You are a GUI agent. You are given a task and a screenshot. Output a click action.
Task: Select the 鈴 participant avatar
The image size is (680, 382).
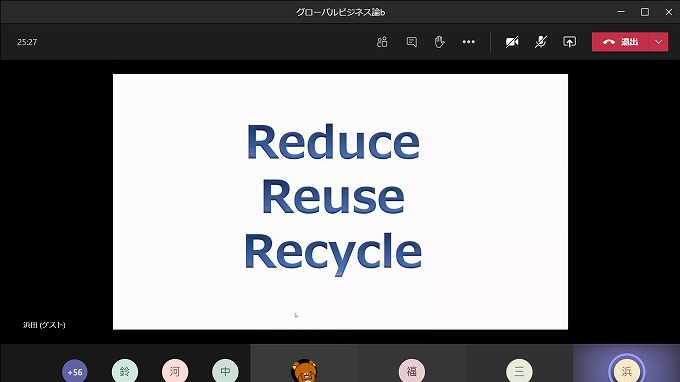125,372
